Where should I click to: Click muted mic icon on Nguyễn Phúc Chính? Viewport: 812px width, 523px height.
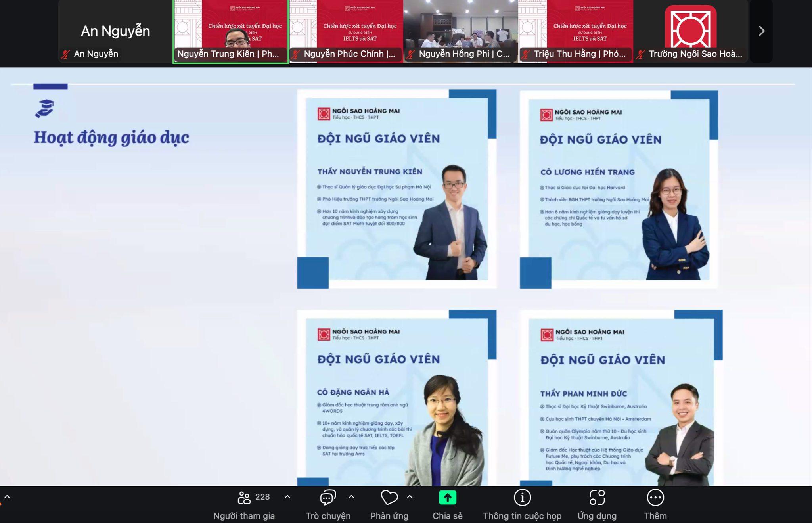296,54
